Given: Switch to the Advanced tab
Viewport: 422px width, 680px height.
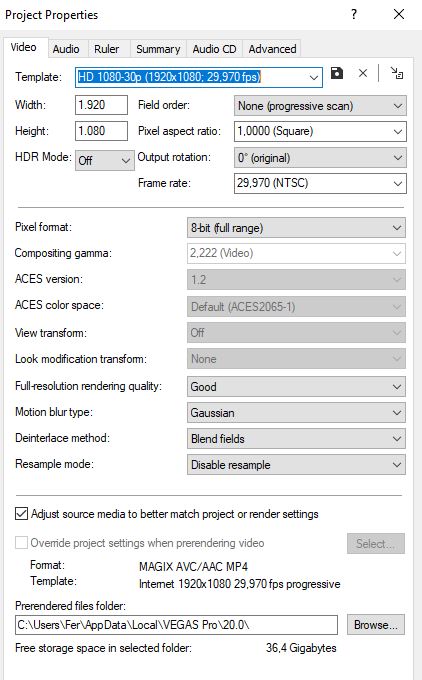Looking at the screenshot, I should pos(272,49).
